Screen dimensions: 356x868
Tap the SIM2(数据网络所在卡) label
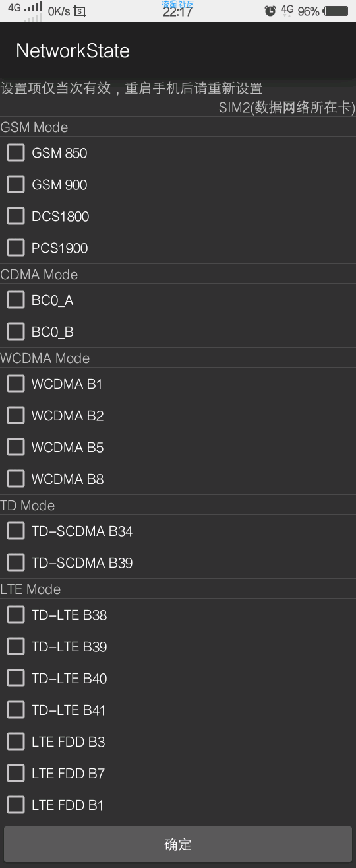pyautogui.click(x=287, y=108)
